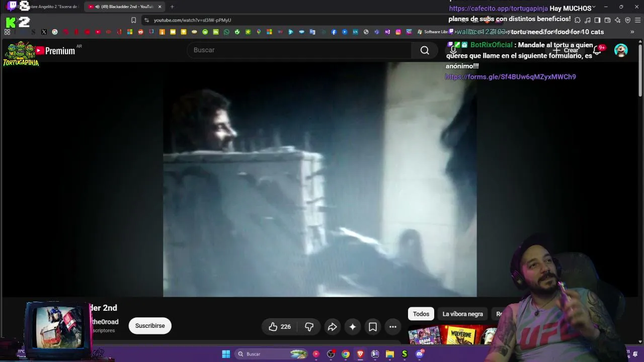Click the Suscribirse button
The image size is (644, 362).
[150, 326]
